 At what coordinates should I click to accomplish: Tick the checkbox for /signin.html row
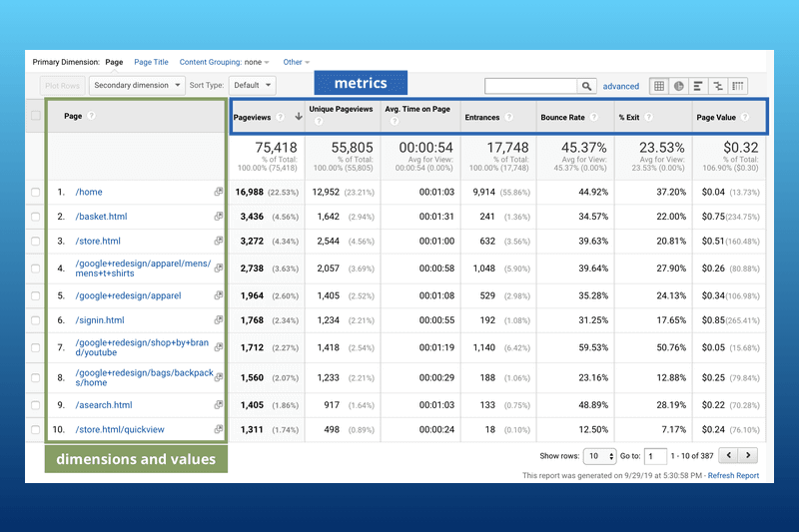tap(36, 320)
